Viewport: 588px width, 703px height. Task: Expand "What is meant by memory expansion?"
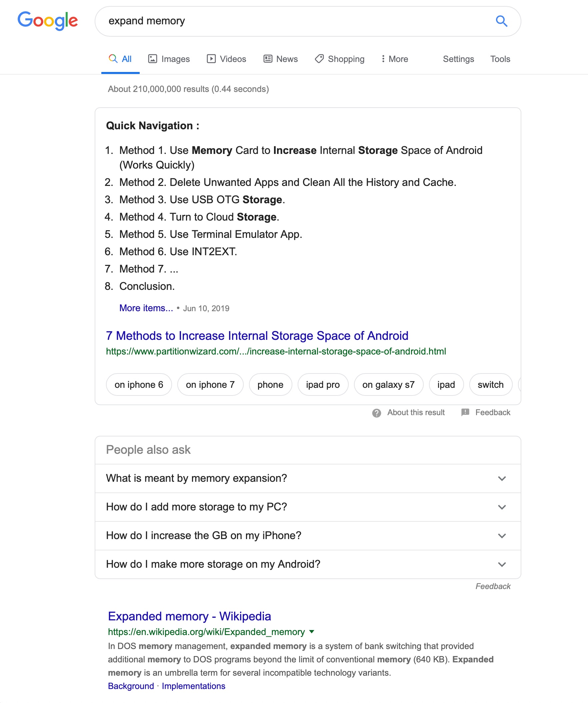(x=502, y=478)
